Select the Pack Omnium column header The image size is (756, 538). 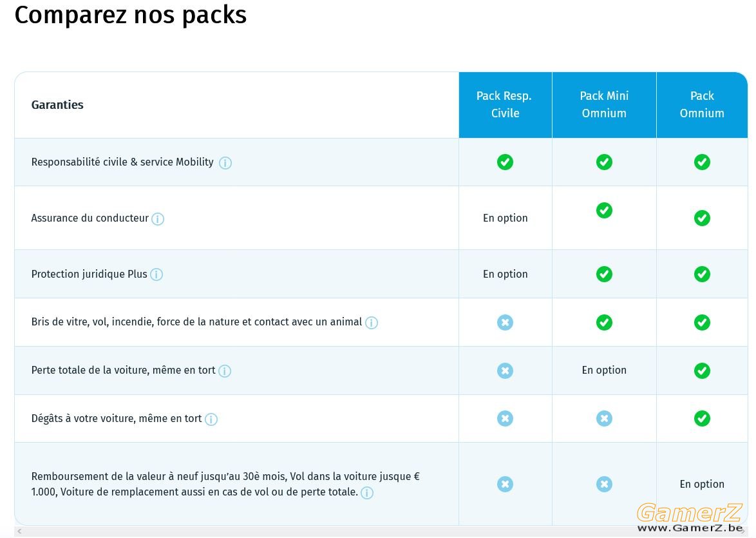[702, 105]
